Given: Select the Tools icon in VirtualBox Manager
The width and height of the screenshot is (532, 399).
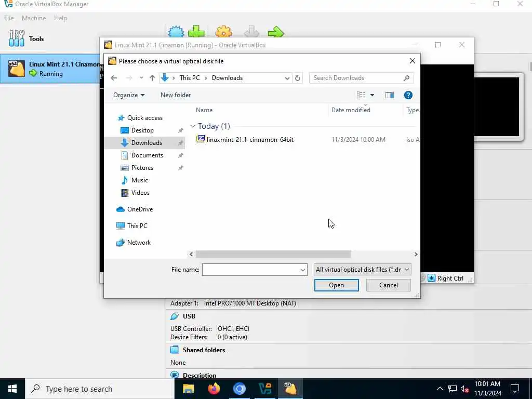Looking at the screenshot, I should [17, 38].
